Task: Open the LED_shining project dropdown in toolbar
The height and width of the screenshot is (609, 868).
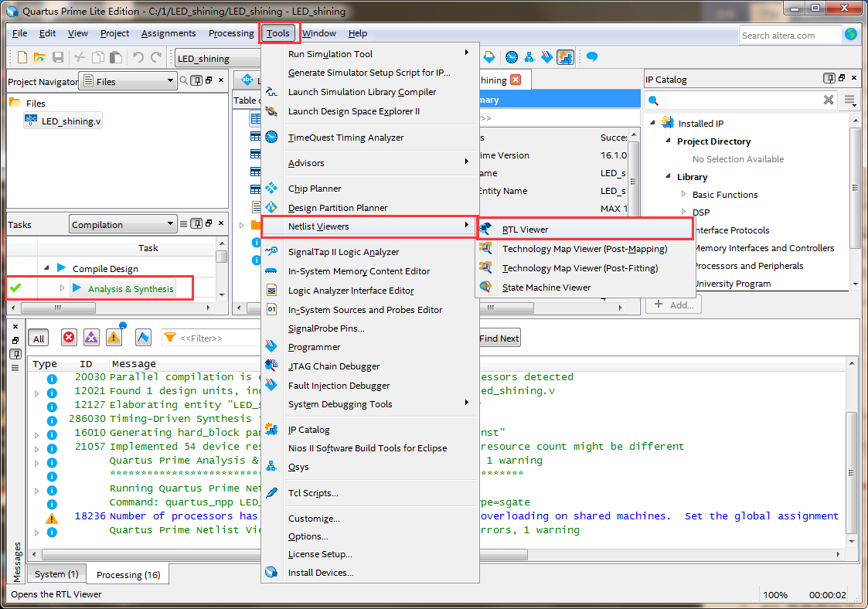Action: [218, 58]
